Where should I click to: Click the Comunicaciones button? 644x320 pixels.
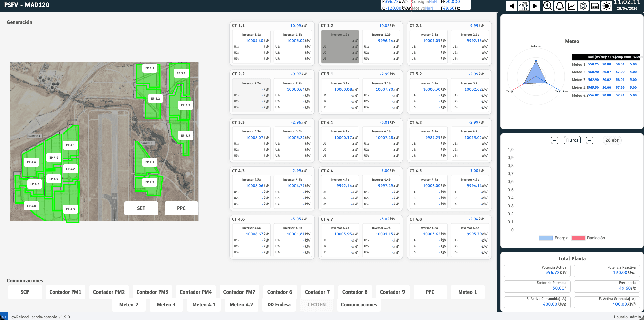pos(359,305)
